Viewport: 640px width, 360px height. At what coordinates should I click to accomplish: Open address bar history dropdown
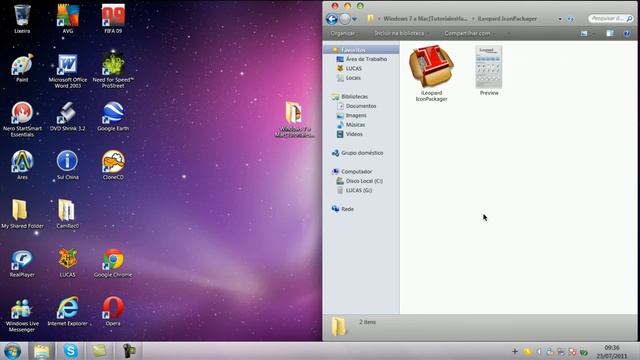[x=560, y=19]
